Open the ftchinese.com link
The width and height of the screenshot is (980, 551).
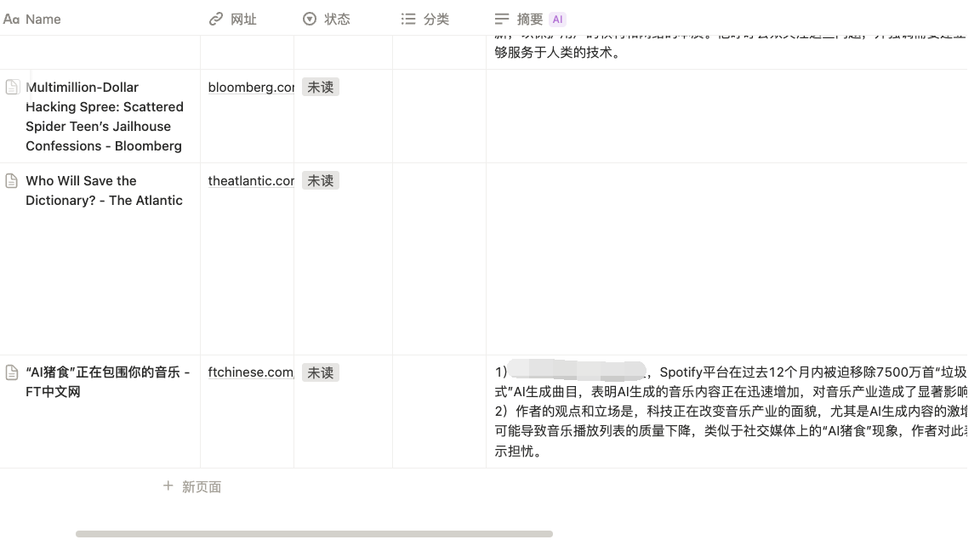[248, 372]
